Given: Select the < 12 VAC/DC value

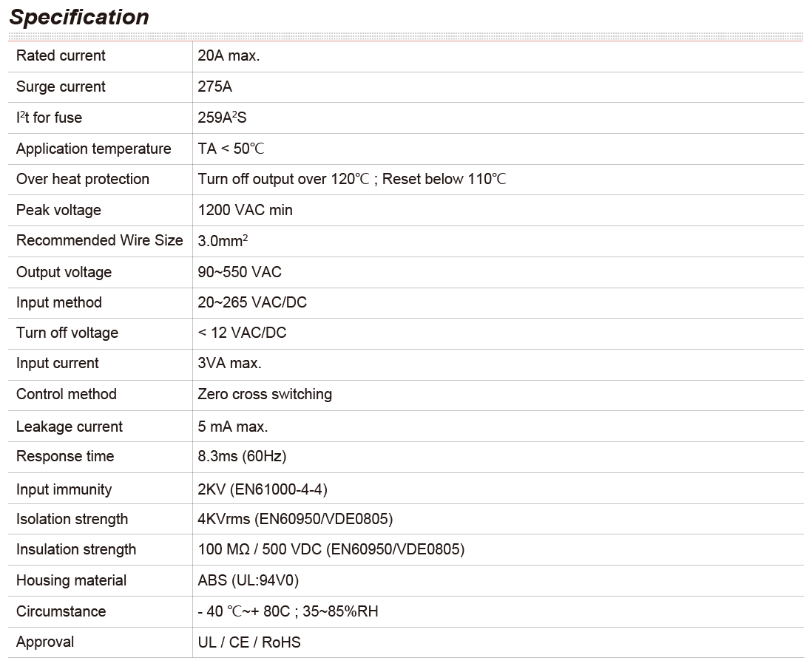Looking at the screenshot, I should tap(242, 333).
